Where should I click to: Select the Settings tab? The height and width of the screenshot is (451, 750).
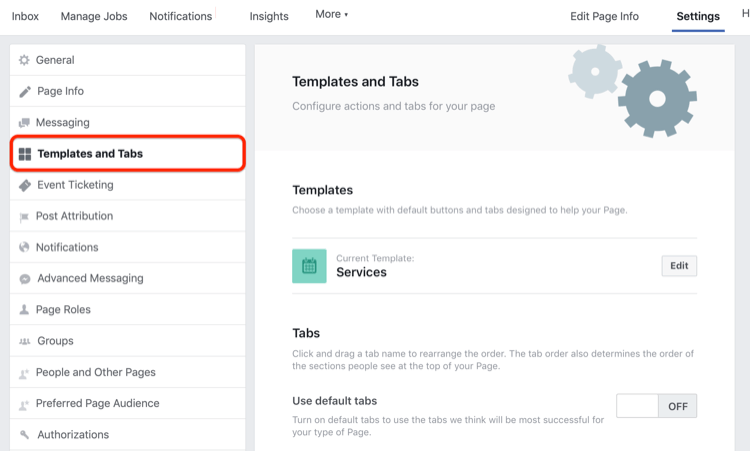[x=698, y=16]
